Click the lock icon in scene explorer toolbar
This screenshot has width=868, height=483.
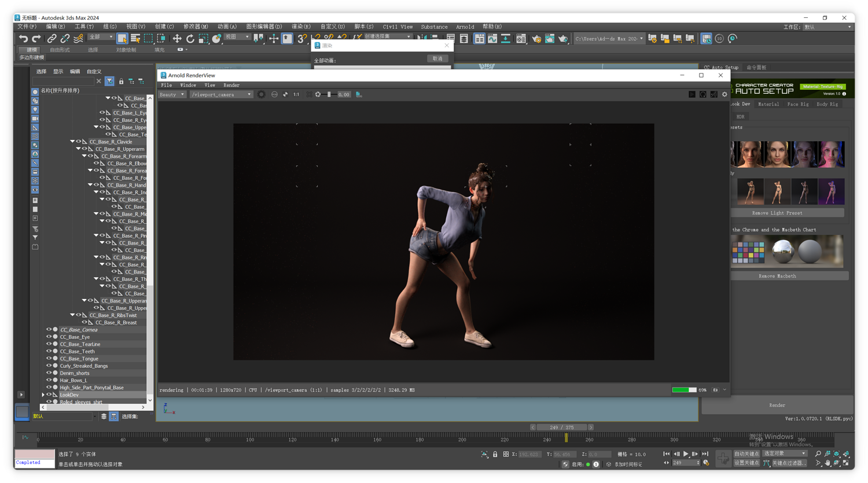121,82
